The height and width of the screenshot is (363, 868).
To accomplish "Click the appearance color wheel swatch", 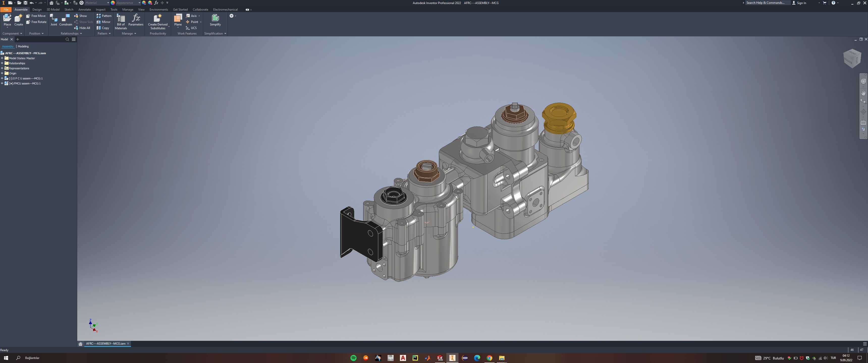I will [113, 3].
